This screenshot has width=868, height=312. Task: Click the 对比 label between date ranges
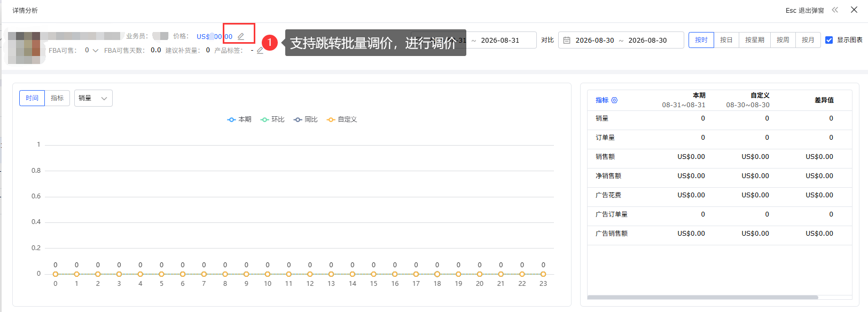[548, 40]
